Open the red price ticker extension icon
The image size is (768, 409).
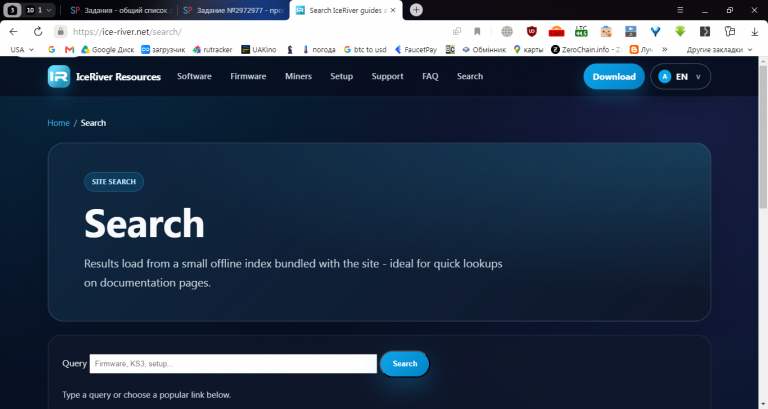tap(556, 32)
